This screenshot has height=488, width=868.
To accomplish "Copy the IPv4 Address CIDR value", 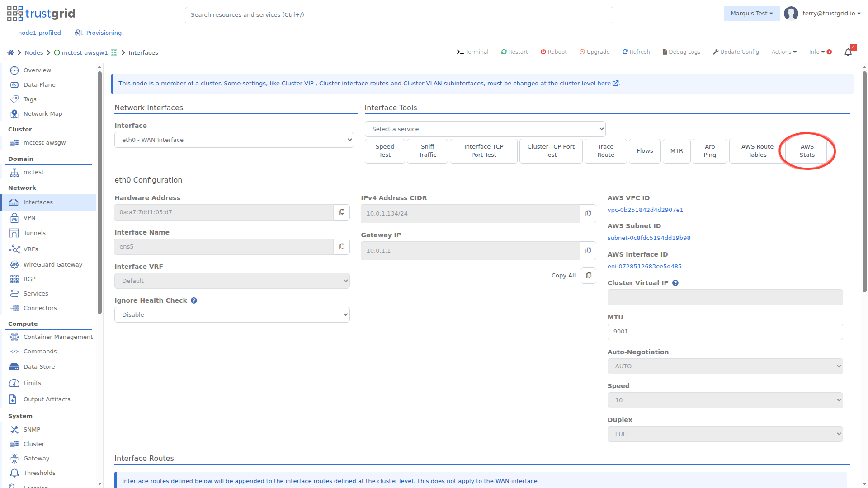I will [588, 214].
